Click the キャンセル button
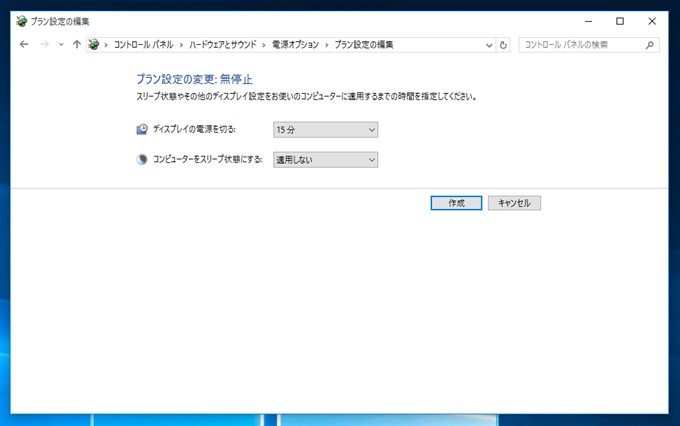Image resolution: width=680 pixels, height=426 pixels. (x=514, y=203)
